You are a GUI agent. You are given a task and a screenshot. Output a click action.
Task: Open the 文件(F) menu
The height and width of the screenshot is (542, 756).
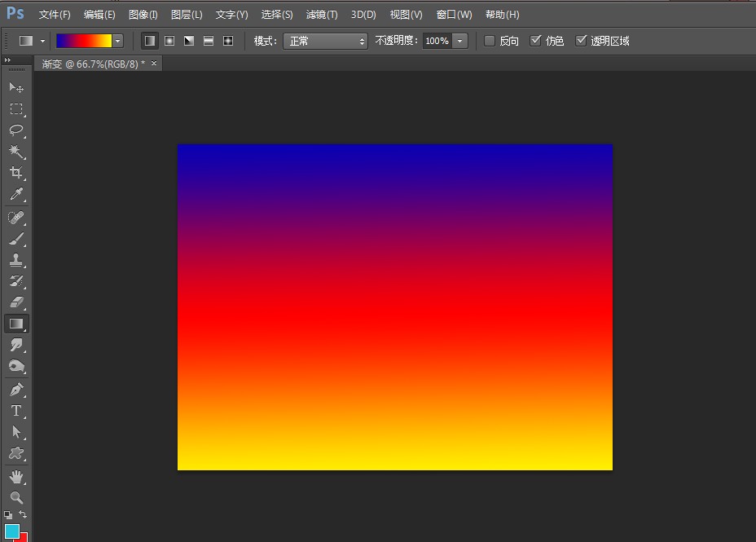pyautogui.click(x=55, y=15)
